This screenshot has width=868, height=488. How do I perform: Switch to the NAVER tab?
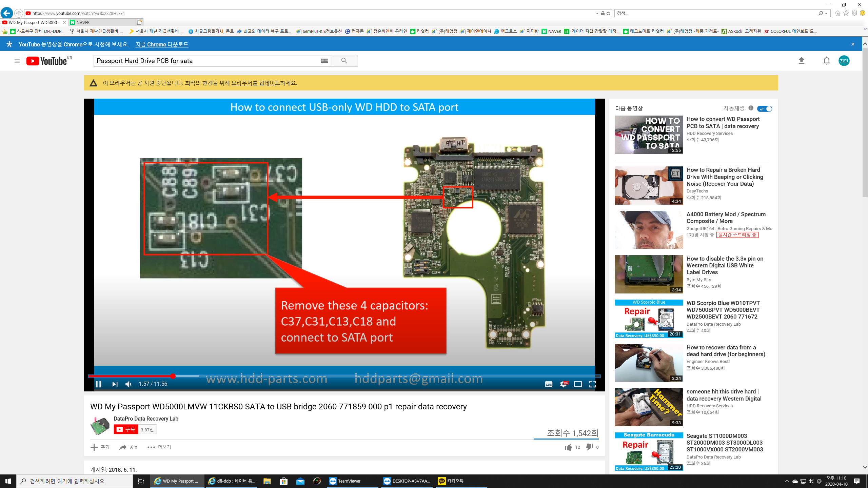coord(102,22)
